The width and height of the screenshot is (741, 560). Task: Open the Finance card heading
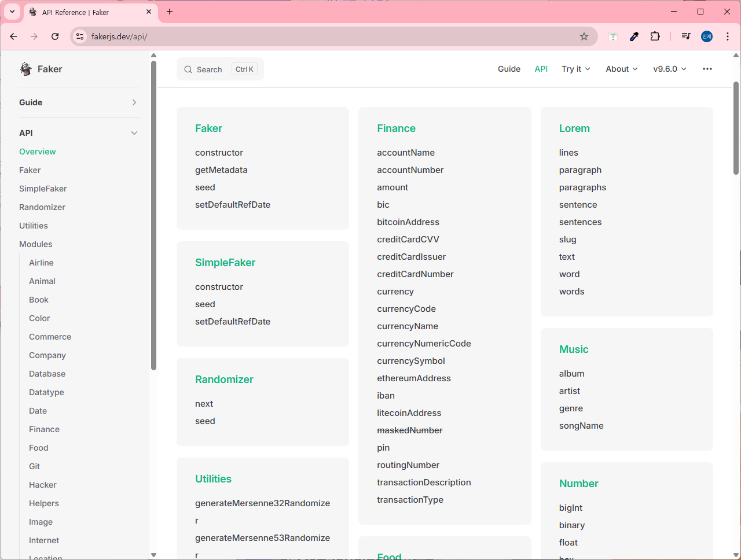coord(396,128)
